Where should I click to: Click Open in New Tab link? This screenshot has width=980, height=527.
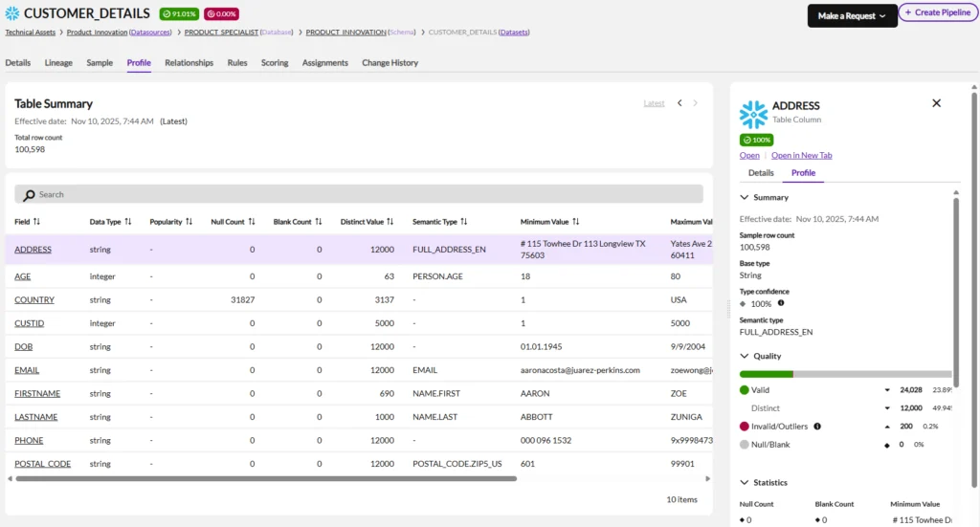tap(801, 155)
